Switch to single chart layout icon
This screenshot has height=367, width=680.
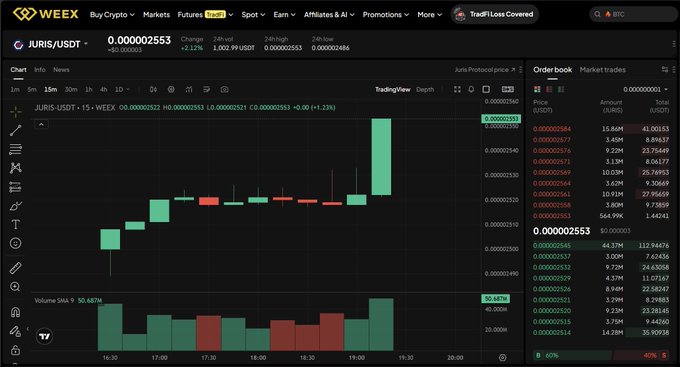pos(486,89)
